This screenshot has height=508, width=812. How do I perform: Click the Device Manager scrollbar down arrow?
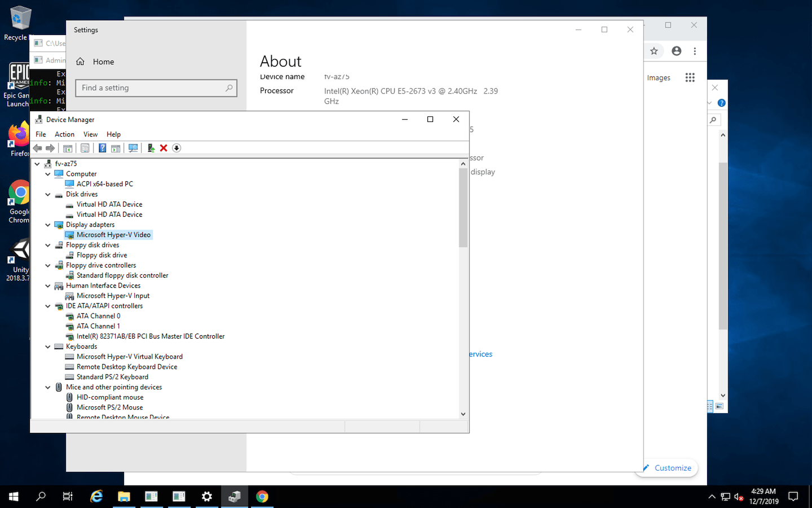(x=464, y=414)
